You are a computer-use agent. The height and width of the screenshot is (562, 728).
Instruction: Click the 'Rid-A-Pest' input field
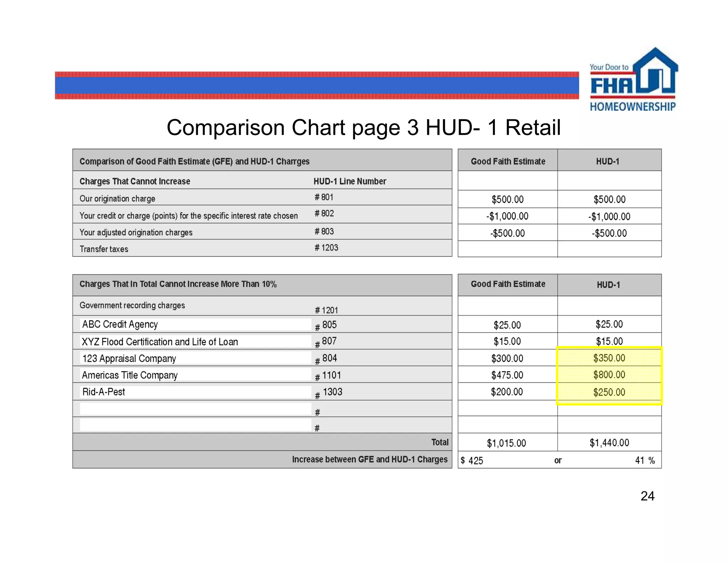tap(196, 392)
